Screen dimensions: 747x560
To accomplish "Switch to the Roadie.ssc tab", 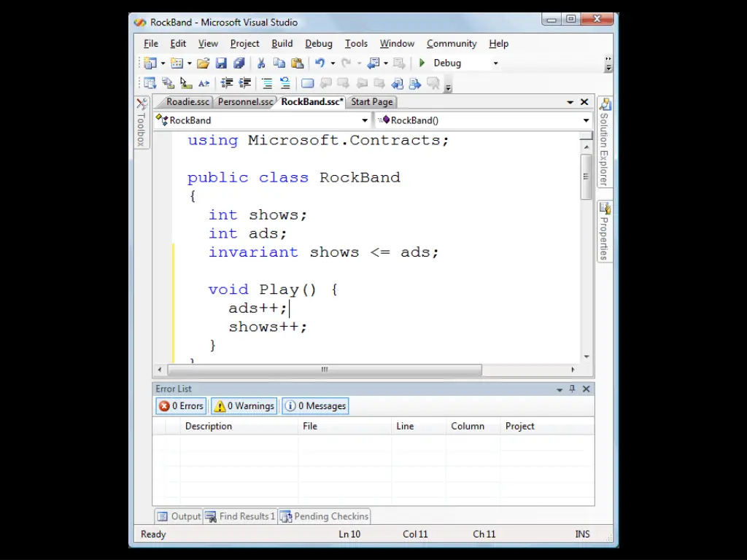I will click(187, 102).
